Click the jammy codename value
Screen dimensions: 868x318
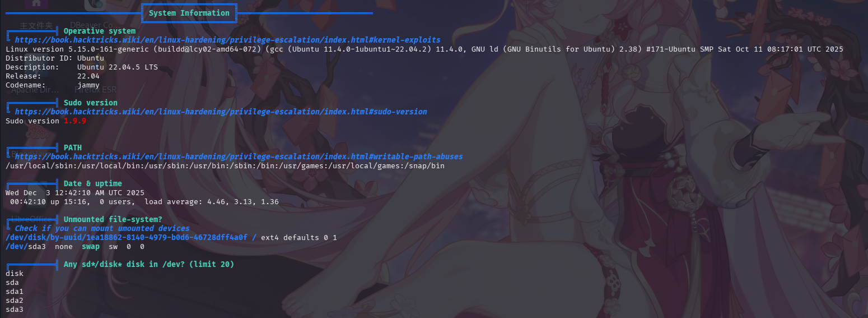pyautogui.click(x=88, y=85)
